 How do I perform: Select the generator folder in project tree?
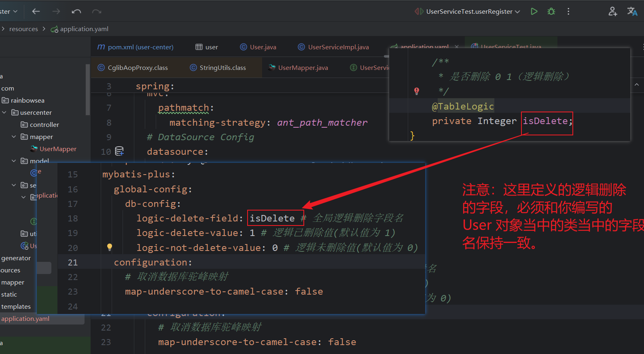click(16, 258)
